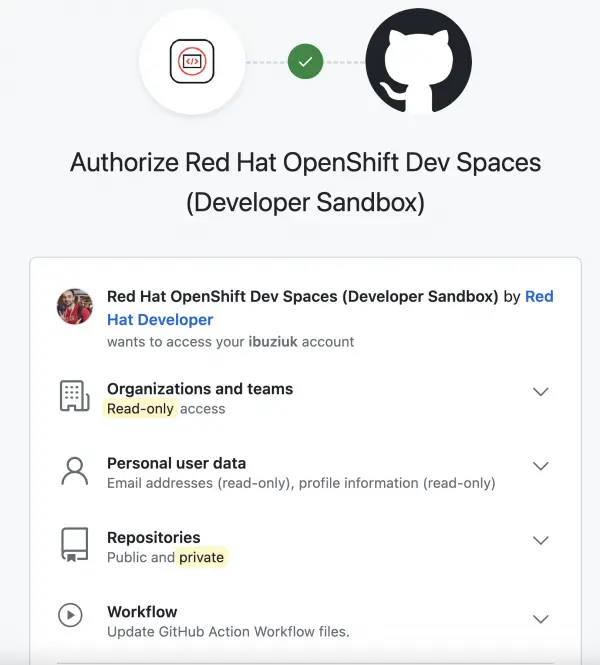Viewport: 600px width, 665px height.
Task: Expand Personal user data details chevron
Action: point(541,466)
